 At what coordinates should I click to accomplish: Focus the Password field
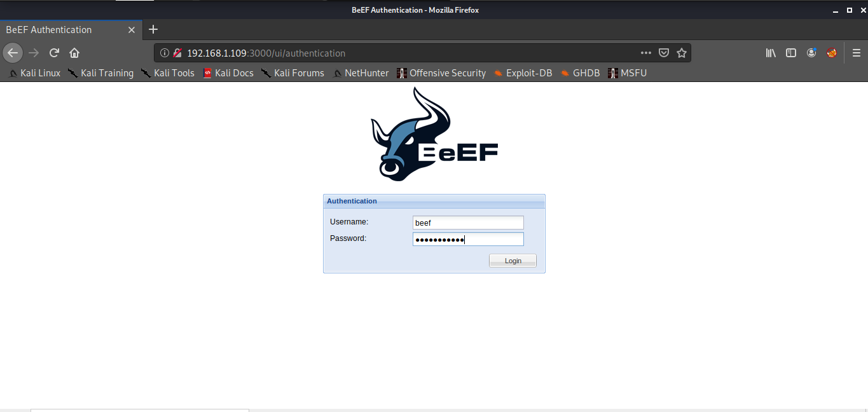468,239
